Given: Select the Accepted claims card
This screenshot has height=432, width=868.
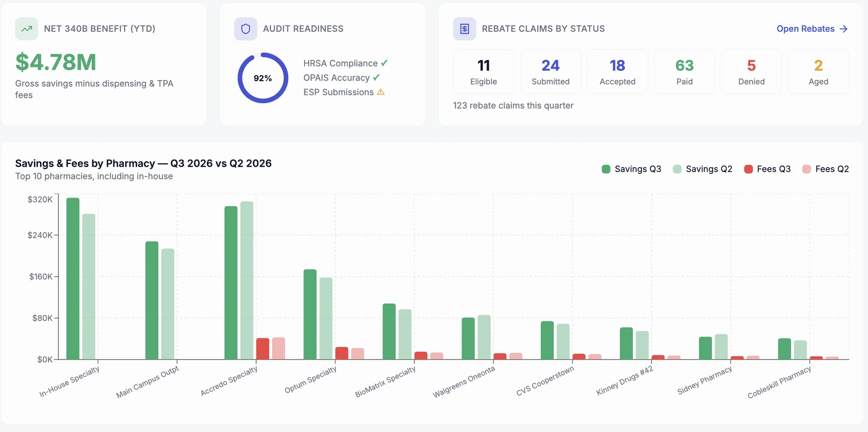Looking at the screenshot, I should (x=618, y=72).
